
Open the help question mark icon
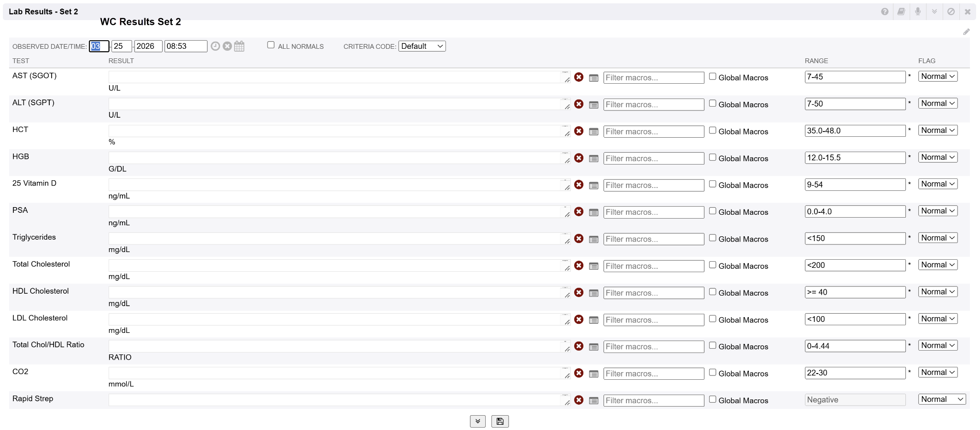(x=885, y=11)
